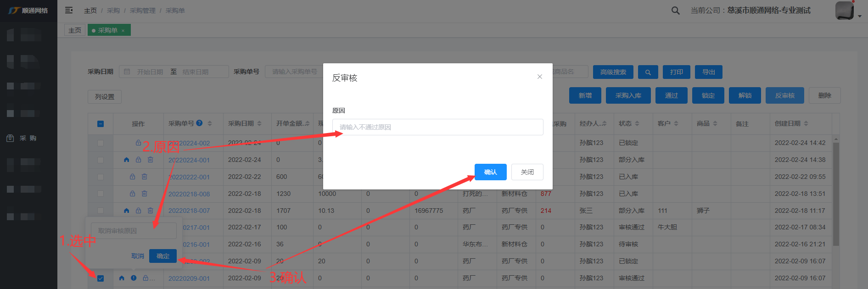The height and width of the screenshot is (289, 868).
Task: Click the sidebar collapse hamburger icon
Action: coord(69,10)
